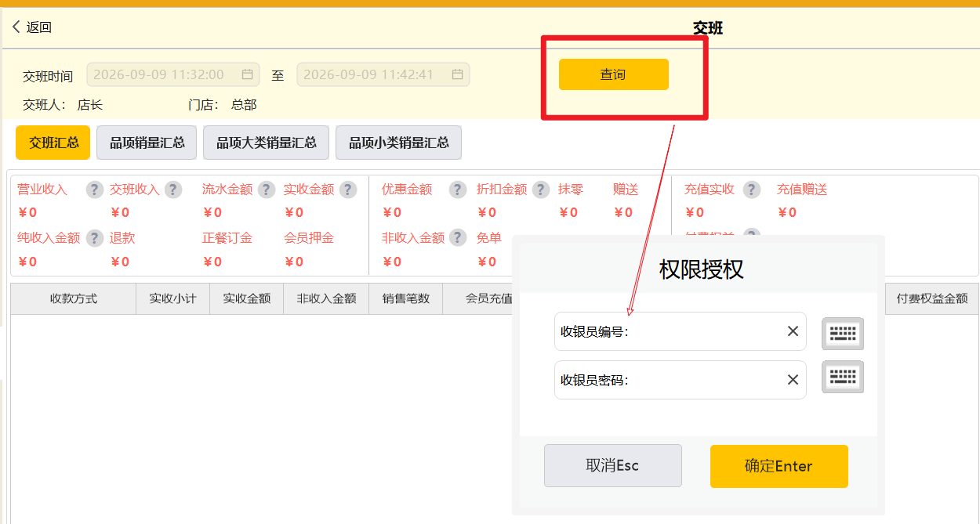View the help tip for 折扣金额
Viewport: 980px width, 524px height.
(540, 190)
